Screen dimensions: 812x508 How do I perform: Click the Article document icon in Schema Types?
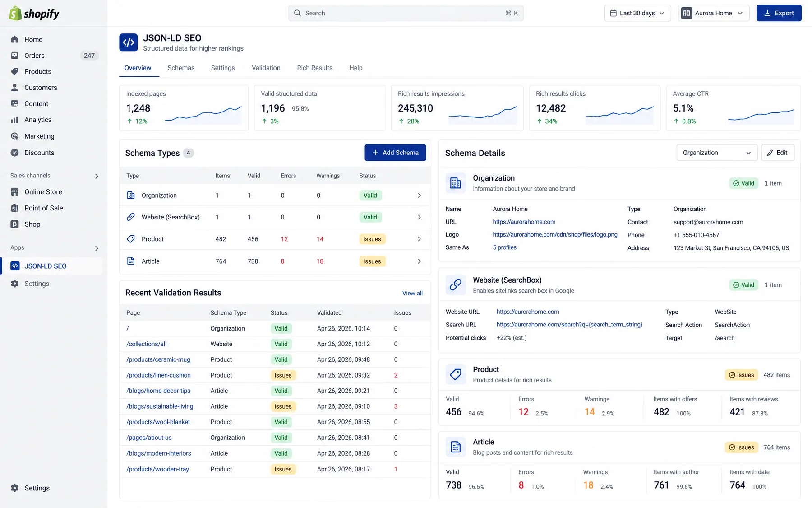tap(131, 261)
